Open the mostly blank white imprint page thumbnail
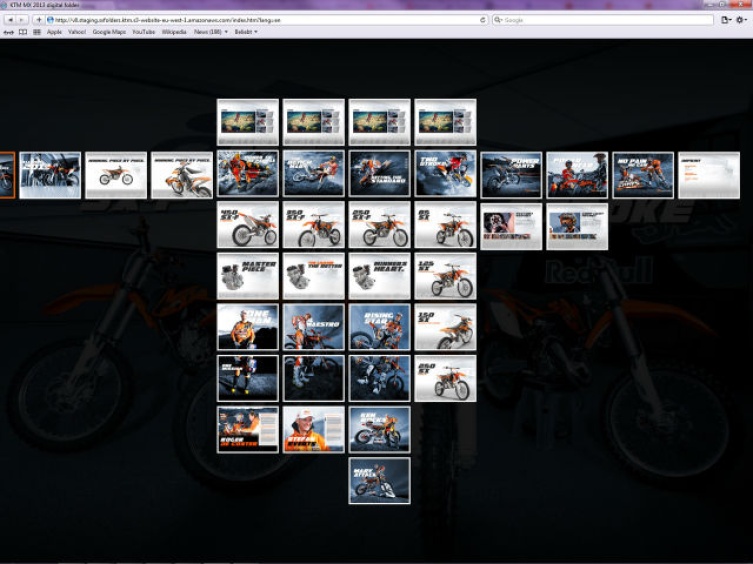This screenshot has height=564, width=753. point(709,175)
